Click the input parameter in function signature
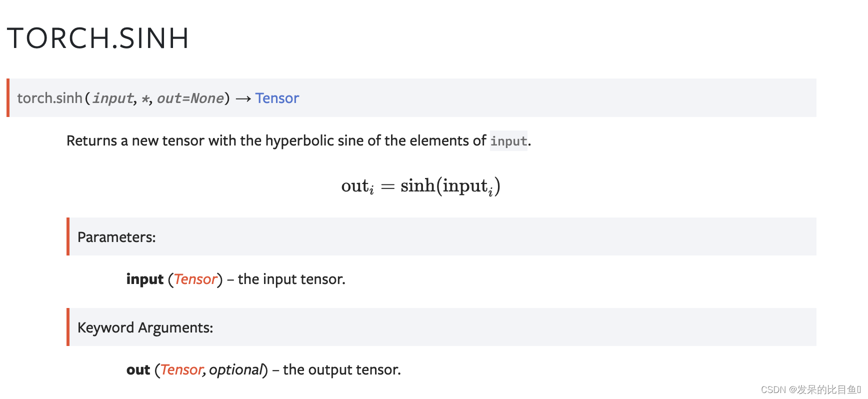868x399 pixels. point(113,98)
